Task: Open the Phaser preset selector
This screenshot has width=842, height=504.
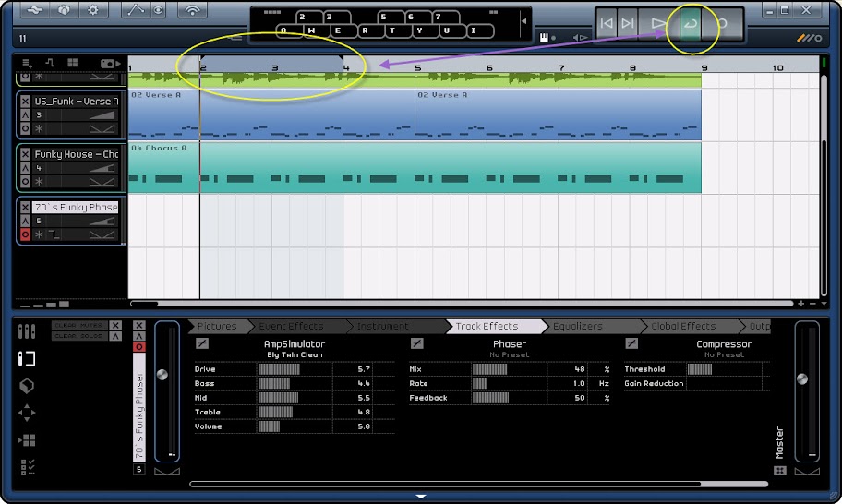Action: (509, 354)
